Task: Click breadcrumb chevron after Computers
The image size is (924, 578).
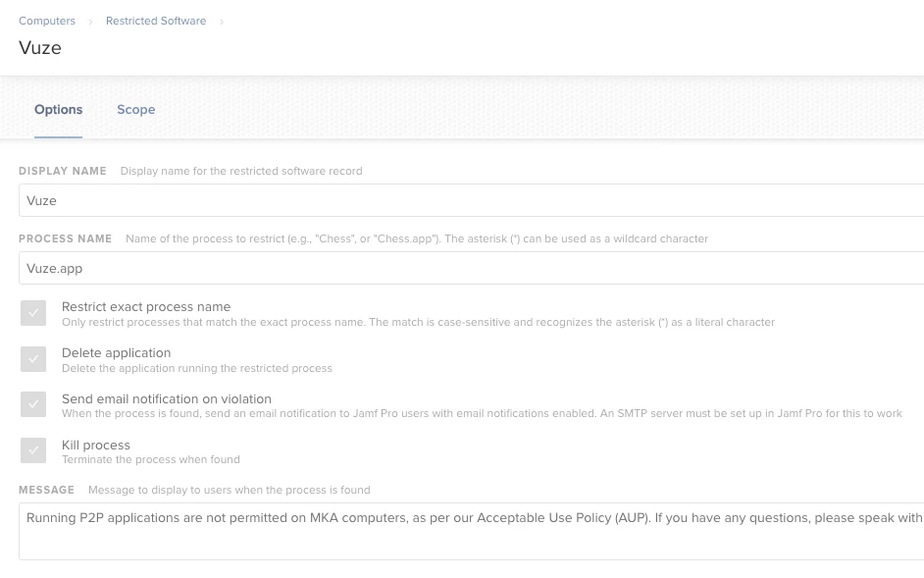Action: point(90,22)
